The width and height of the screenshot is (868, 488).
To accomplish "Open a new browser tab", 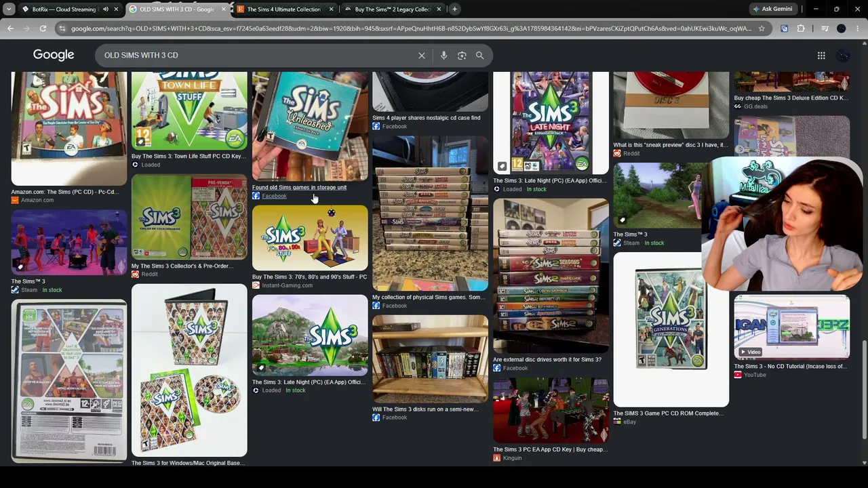I will [454, 9].
